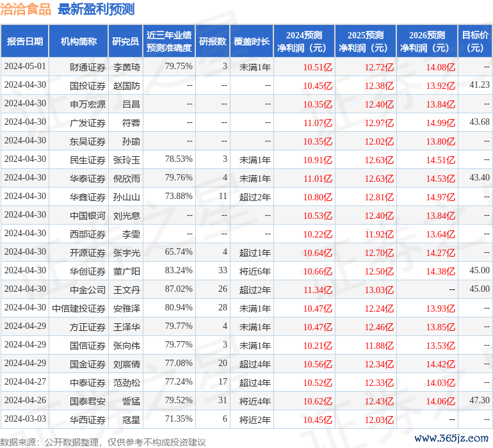Click the 83.24% accuracy value
This screenshot has height=448, width=493.
point(179,270)
